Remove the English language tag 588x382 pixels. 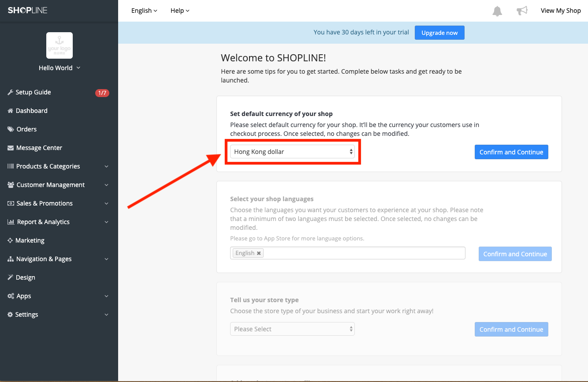pos(259,253)
